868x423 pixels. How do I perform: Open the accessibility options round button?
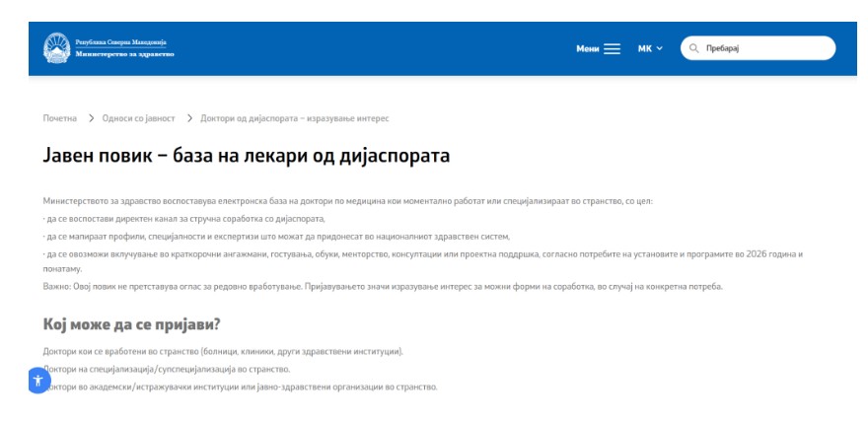[x=37, y=381]
